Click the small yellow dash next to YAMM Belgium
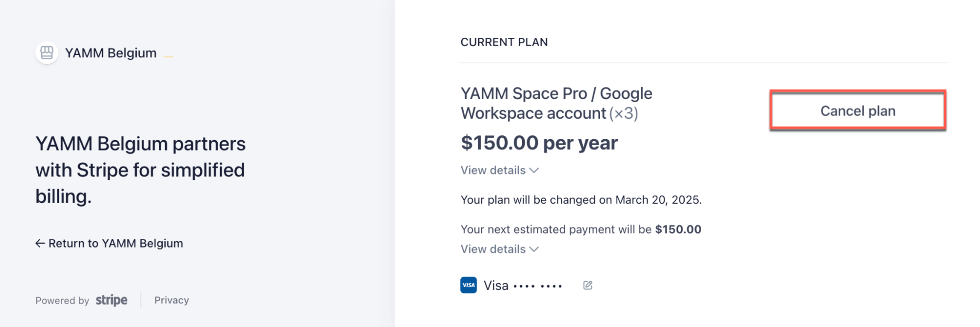This screenshot has width=980, height=327. click(x=168, y=56)
